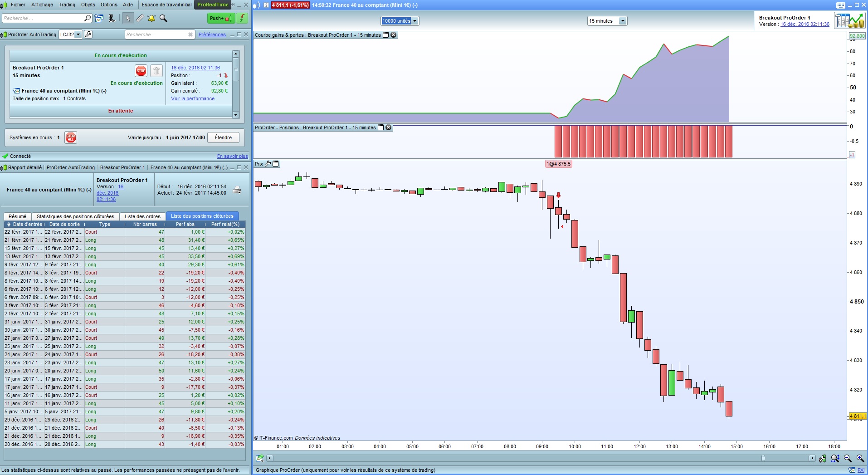This screenshot has height=475, width=868.
Task: Select the ruler measuring tool
Action: 140,18
